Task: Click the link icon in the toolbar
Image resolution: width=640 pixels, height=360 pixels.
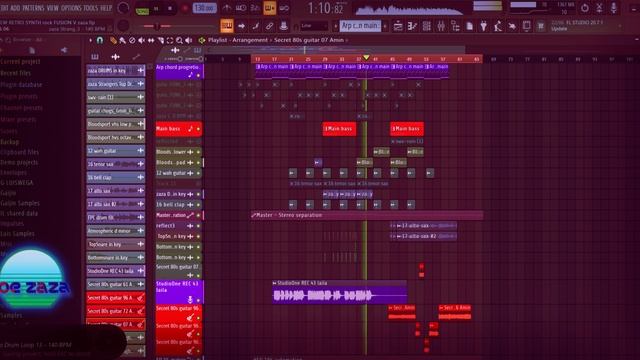Action: pyautogui.click(x=269, y=26)
